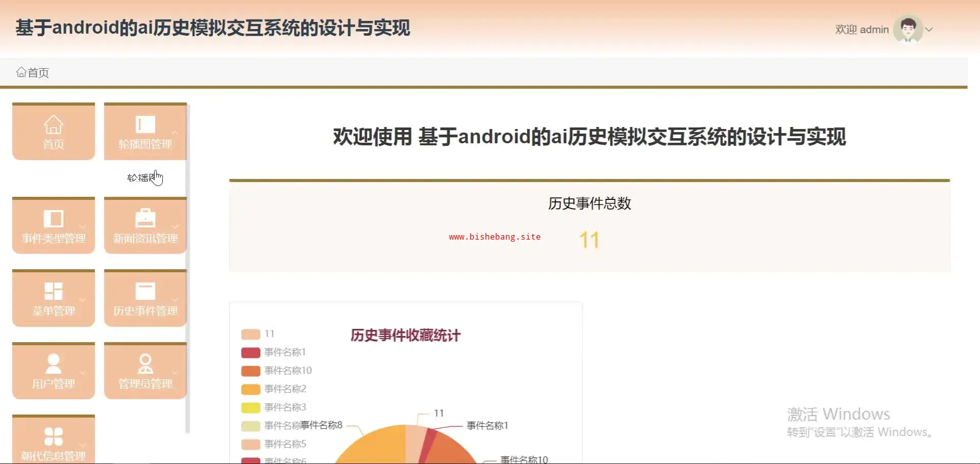Image resolution: width=980 pixels, height=464 pixels.
Task: Select the 新闻资讯管理 briefcase icon
Action: tap(145, 218)
